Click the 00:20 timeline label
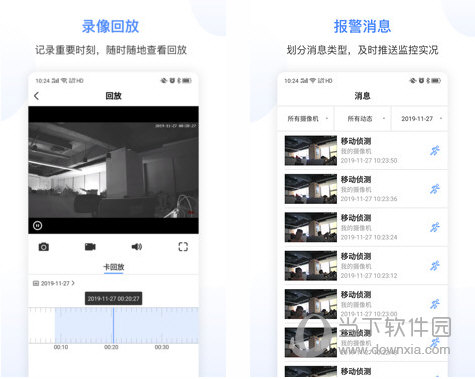The height and width of the screenshot is (379, 475). [111, 347]
